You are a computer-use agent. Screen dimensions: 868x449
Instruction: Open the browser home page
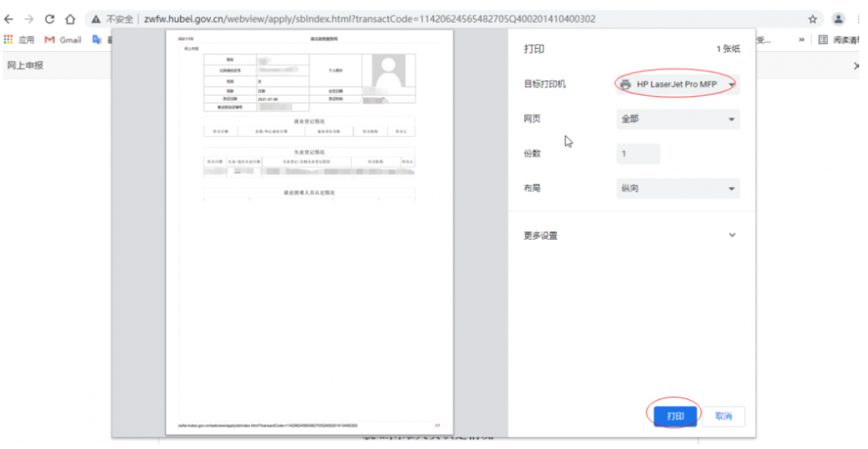coord(70,19)
